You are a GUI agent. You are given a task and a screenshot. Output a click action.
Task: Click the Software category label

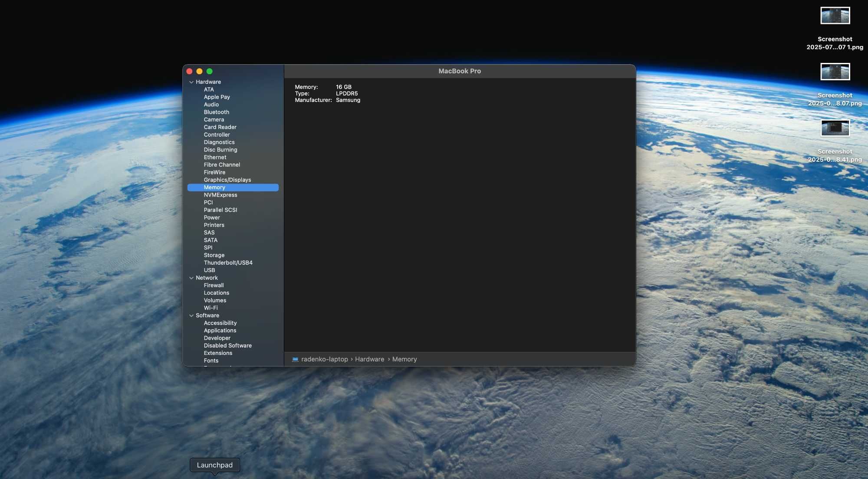click(207, 316)
